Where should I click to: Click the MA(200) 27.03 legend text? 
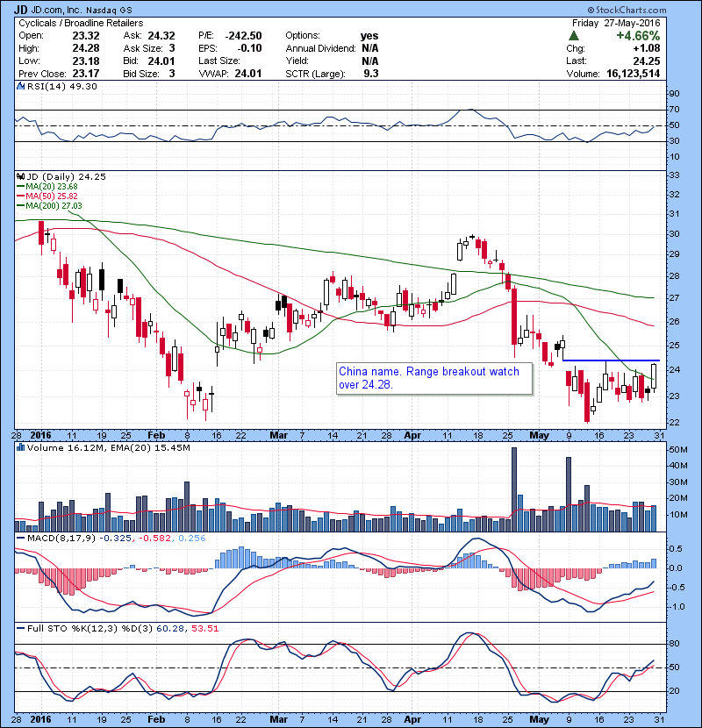[54, 206]
